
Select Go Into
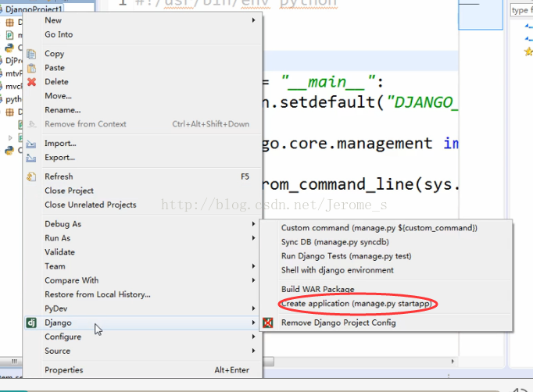click(x=59, y=34)
